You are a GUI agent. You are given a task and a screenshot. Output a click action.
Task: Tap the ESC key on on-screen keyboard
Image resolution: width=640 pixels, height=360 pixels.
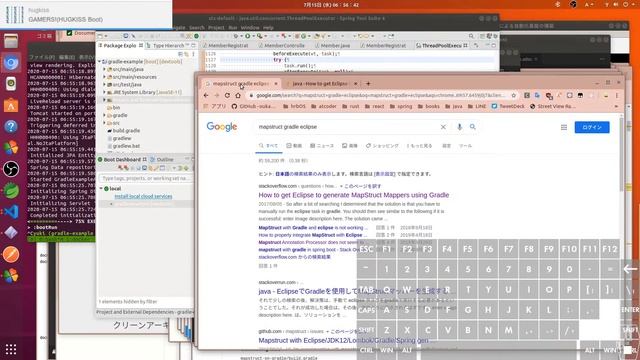click(366, 249)
